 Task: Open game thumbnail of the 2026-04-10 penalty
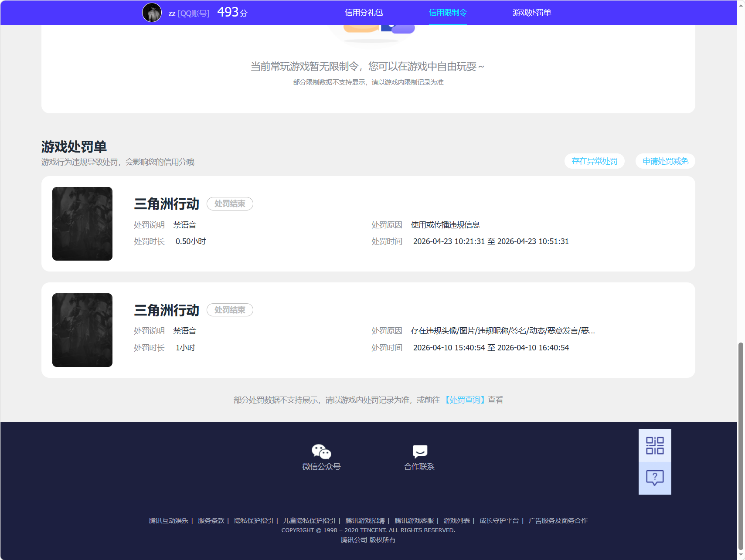point(82,330)
